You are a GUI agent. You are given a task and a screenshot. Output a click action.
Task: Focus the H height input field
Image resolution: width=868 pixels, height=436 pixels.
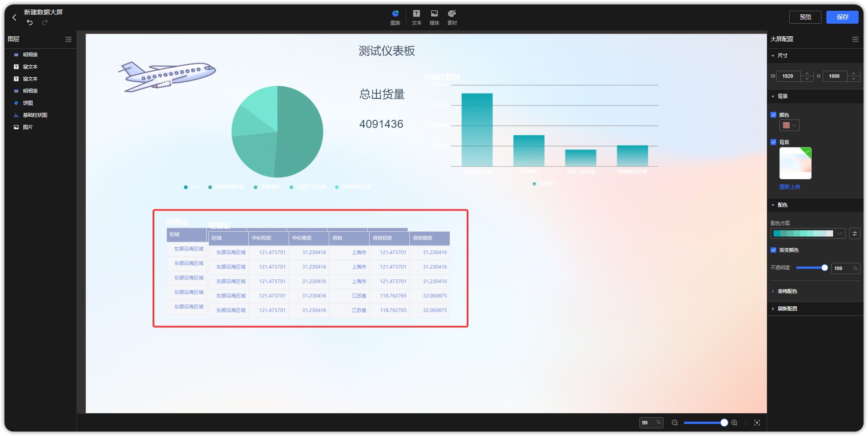835,76
